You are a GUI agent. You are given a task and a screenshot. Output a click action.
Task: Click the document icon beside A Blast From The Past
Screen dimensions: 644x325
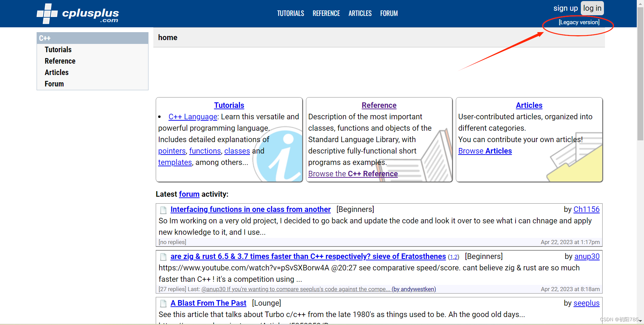coord(163,304)
